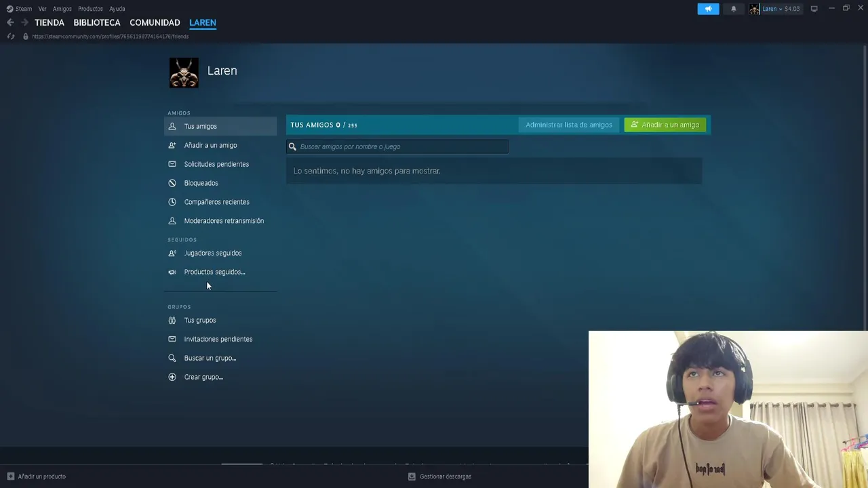Click the small account avatar in top bar

point(754,9)
